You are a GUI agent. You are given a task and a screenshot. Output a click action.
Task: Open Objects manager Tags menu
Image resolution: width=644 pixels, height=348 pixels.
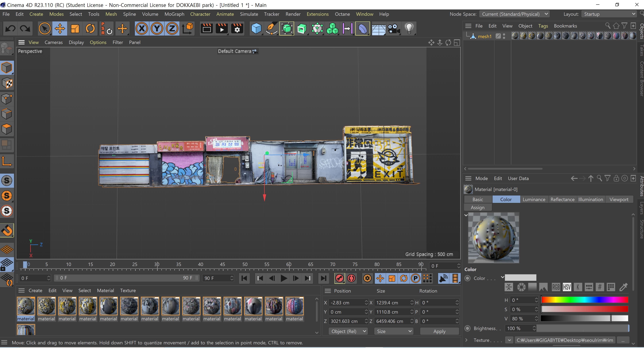click(x=543, y=26)
